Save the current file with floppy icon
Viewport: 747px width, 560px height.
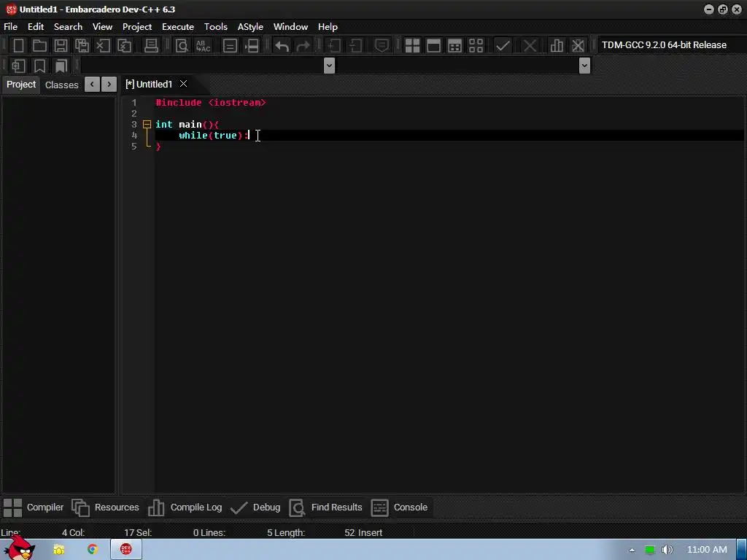point(61,46)
